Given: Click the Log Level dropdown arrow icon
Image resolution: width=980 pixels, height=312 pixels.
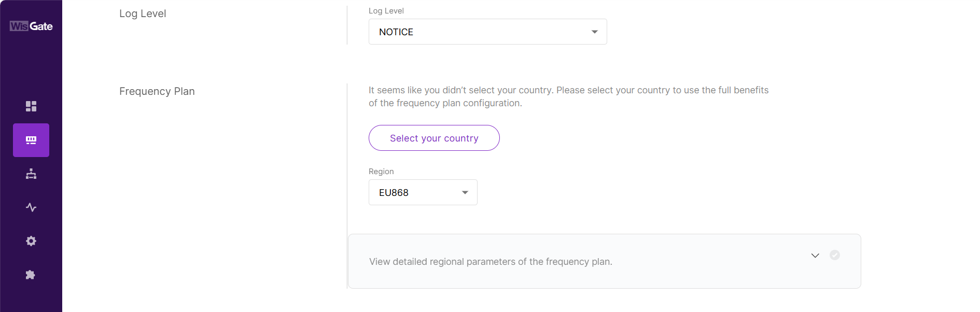Looking at the screenshot, I should pos(594,32).
